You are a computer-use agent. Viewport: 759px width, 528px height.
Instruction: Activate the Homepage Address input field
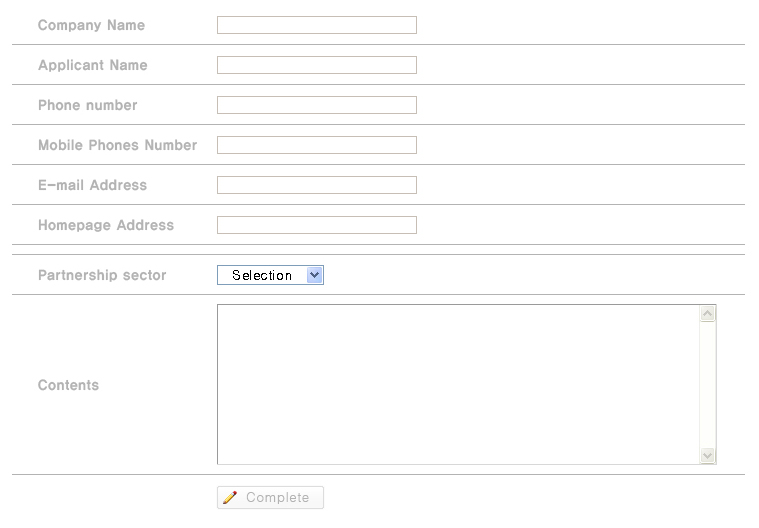point(317,225)
